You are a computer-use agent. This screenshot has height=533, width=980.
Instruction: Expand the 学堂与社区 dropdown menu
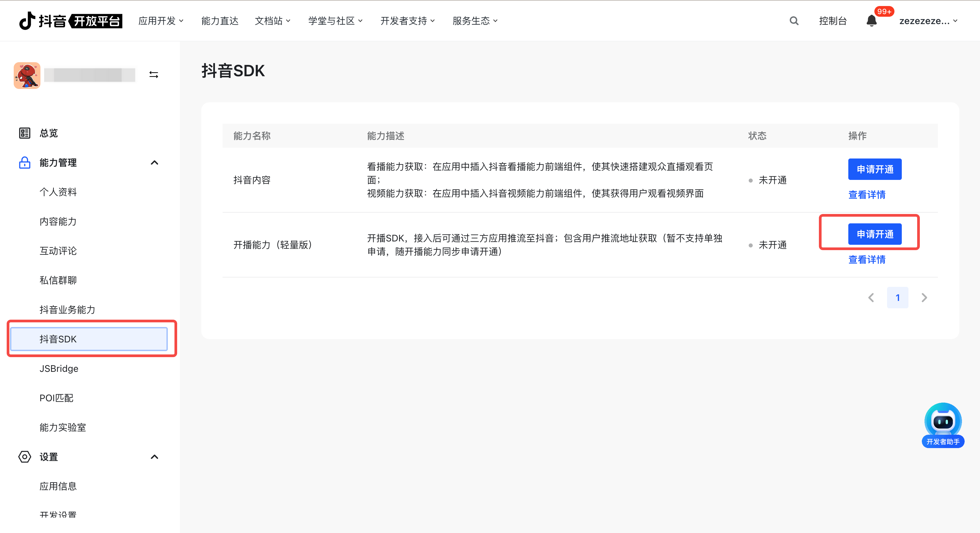[336, 20]
